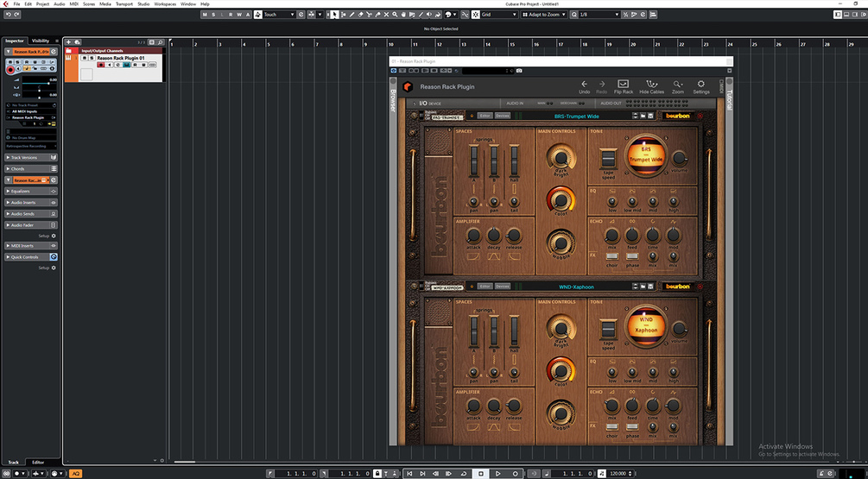Click the AQ auto-quantize button
The image size is (868, 479).
point(75,474)
